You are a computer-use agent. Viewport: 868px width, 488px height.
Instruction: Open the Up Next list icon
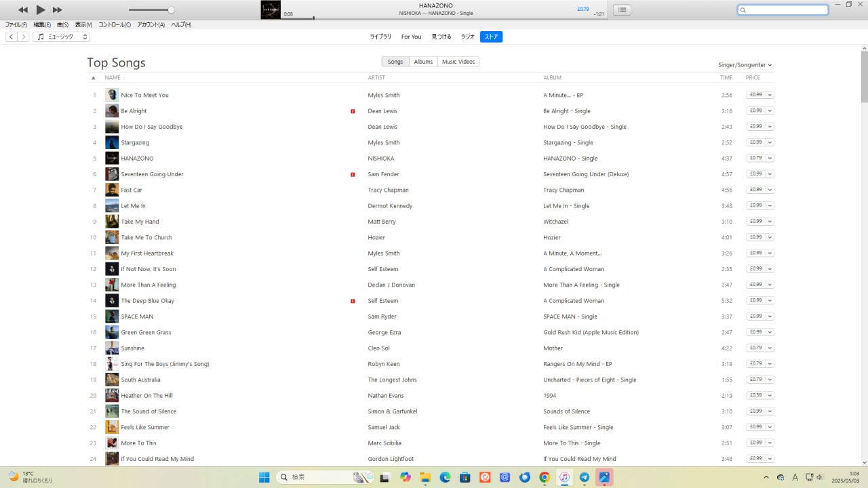pyautogui.click(x=623, y=9)
